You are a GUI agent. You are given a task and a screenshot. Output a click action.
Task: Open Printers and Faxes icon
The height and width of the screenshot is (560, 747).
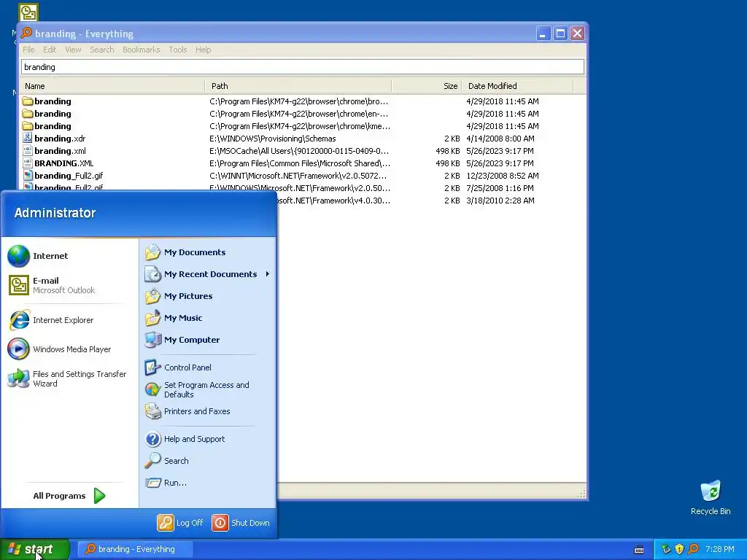pos(153,411)
